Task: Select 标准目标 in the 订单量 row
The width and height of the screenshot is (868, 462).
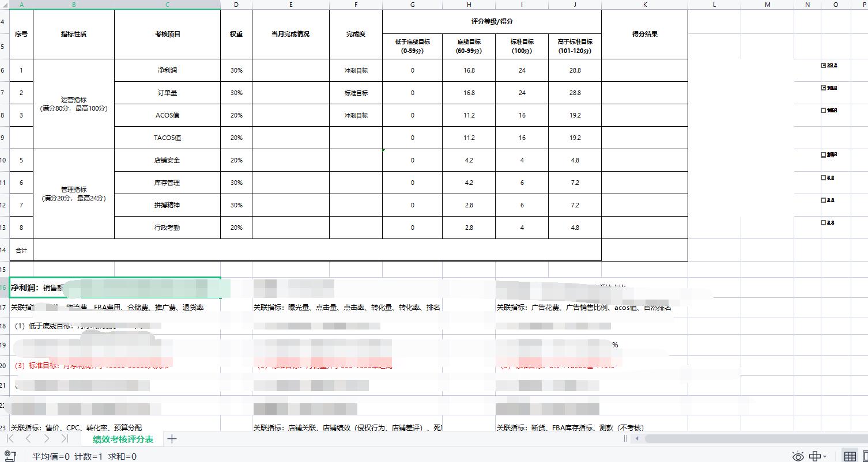Action: [356, 93]
